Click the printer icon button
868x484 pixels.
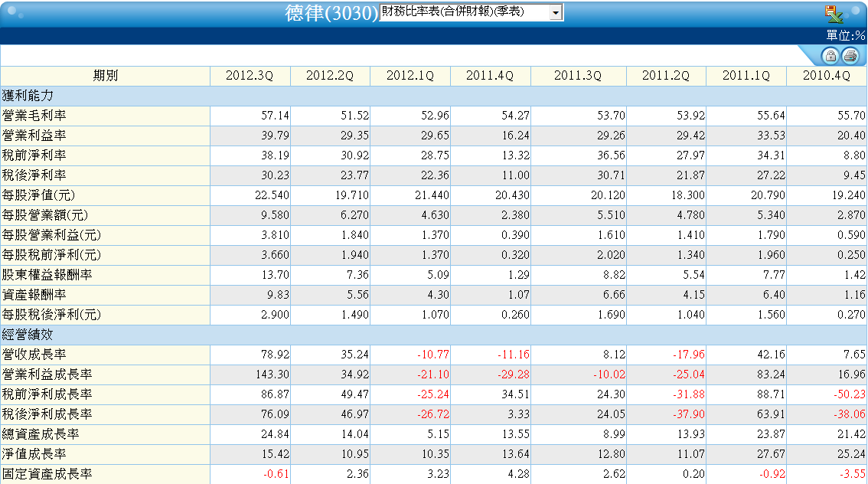pyautogui.click(x=850, y=56)
